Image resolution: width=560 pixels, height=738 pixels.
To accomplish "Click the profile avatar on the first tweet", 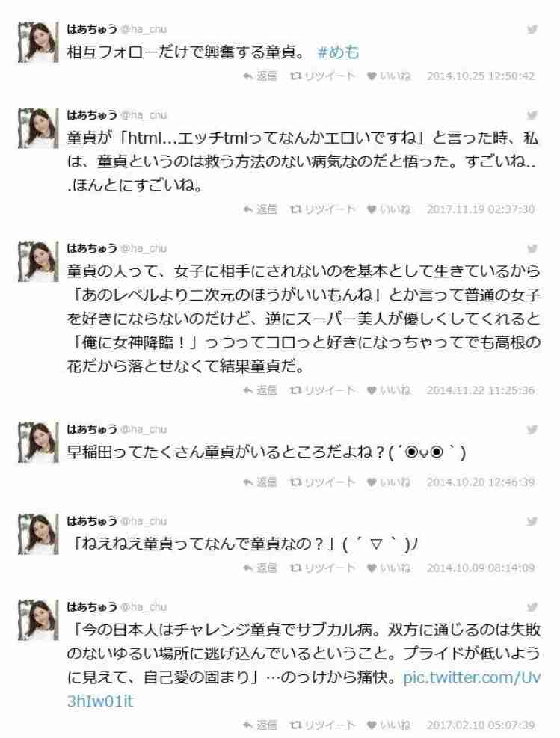I will point(38,42).
